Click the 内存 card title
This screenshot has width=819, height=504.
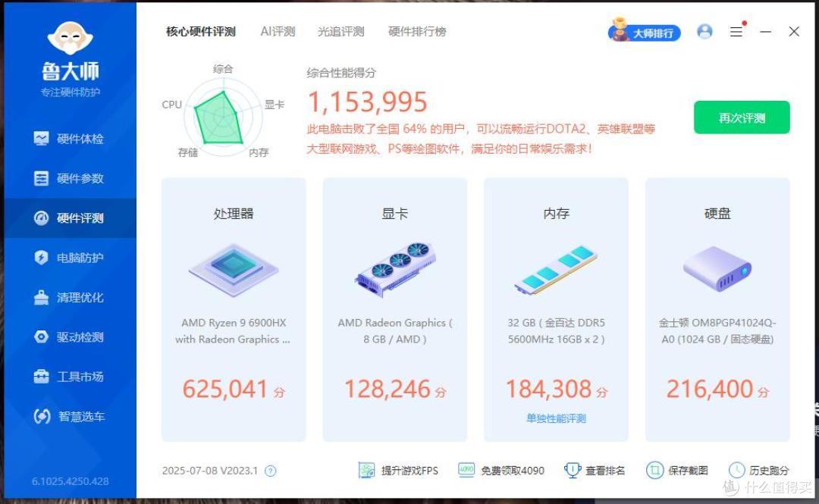[557, 214]
